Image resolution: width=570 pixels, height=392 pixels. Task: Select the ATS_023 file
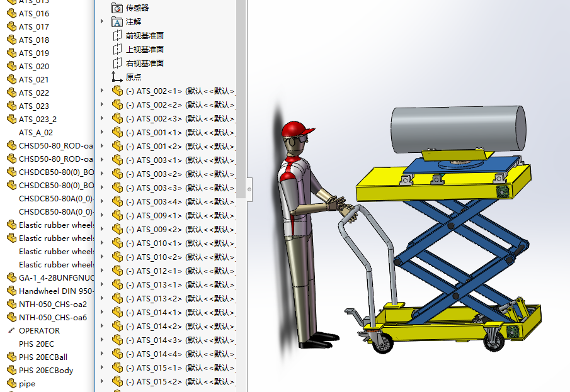pos(34,106)
